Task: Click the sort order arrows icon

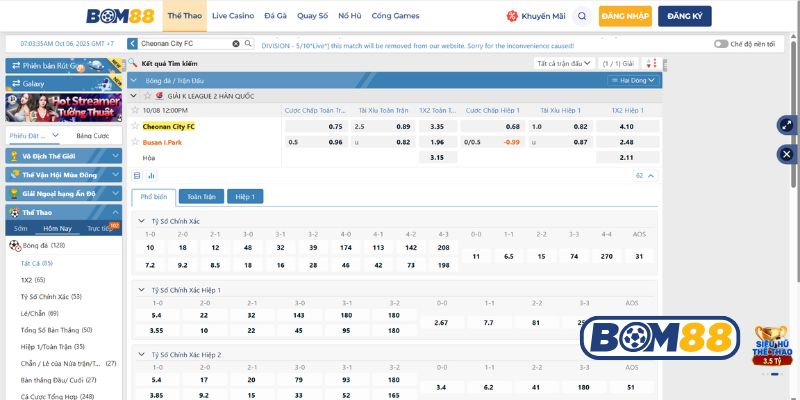Action: tap(651, 64)
